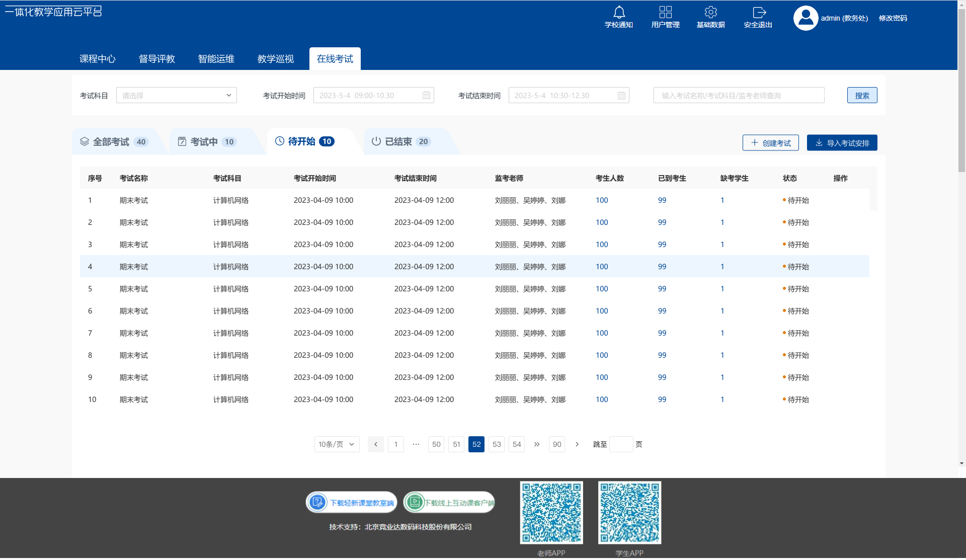Open 基础数据 gear icon

(x=710, y=12)
